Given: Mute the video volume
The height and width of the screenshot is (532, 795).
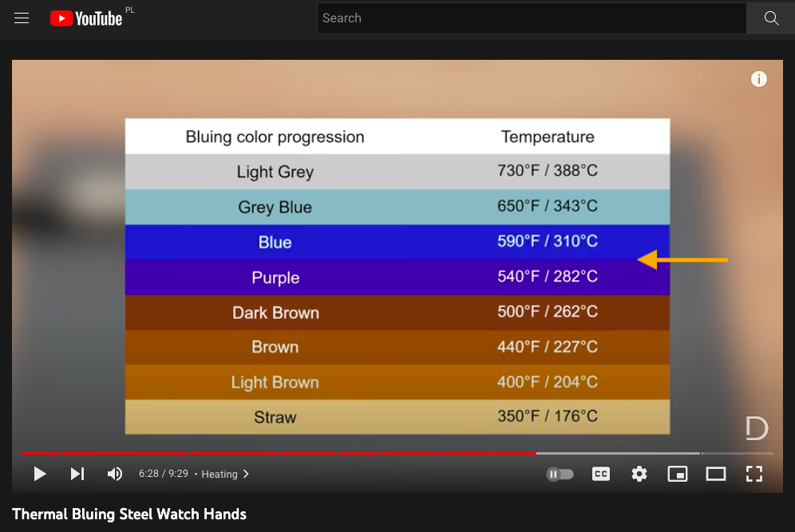Looking at the screenshot, I should coord(115,474).
